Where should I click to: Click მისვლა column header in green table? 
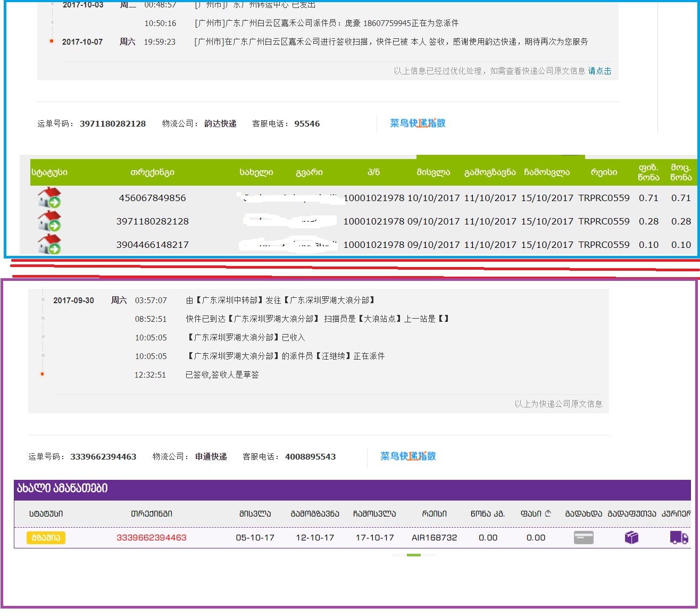(x=434, y=172)
